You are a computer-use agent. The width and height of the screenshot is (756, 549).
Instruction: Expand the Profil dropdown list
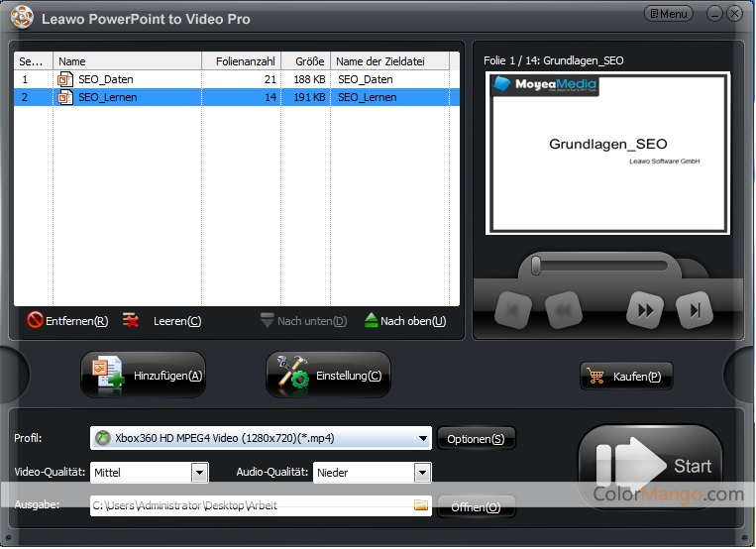pyautogui.click(x=422, y=439)
